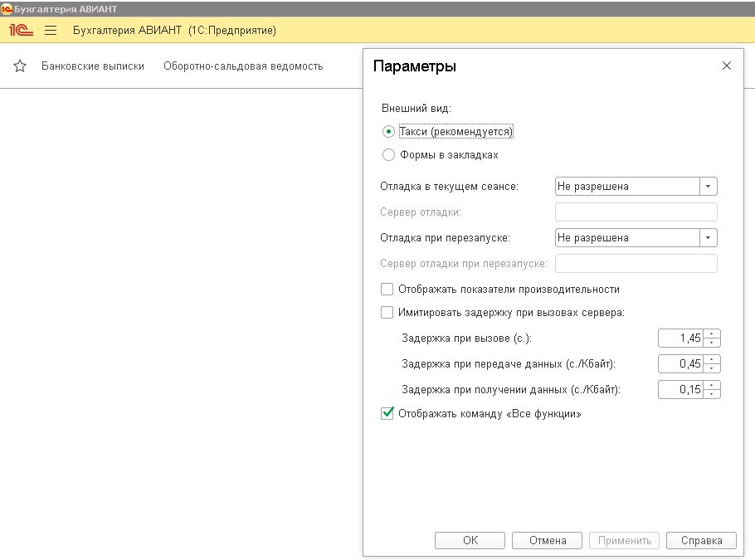Open Отладка при перезапуске dropdown
This screenshot has width=755, height=560.
pos(708,237)
